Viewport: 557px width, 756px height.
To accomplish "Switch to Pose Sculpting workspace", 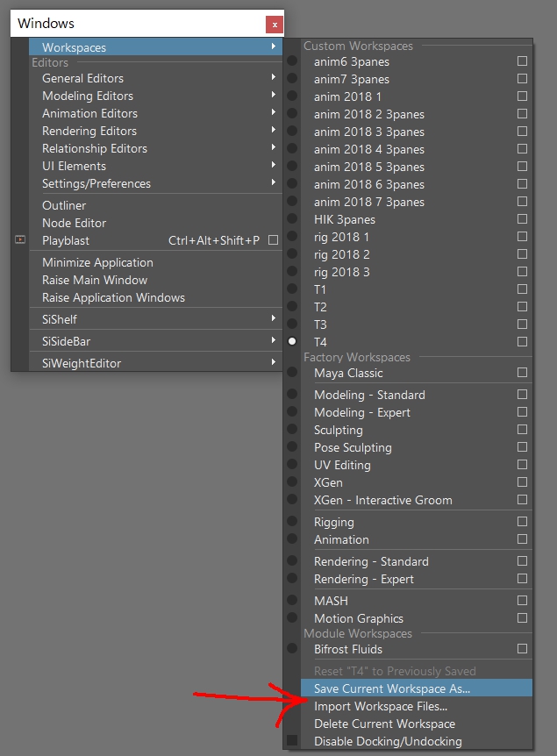I will (x=353, y=448).
